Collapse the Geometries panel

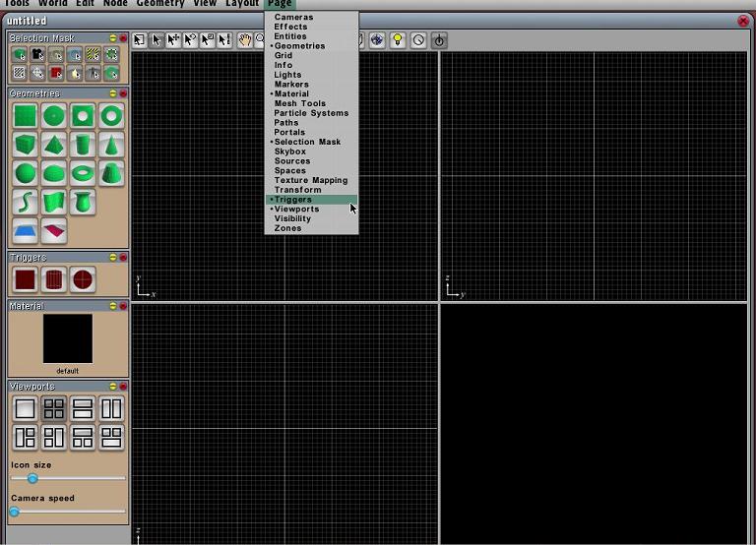coord(113,93)
